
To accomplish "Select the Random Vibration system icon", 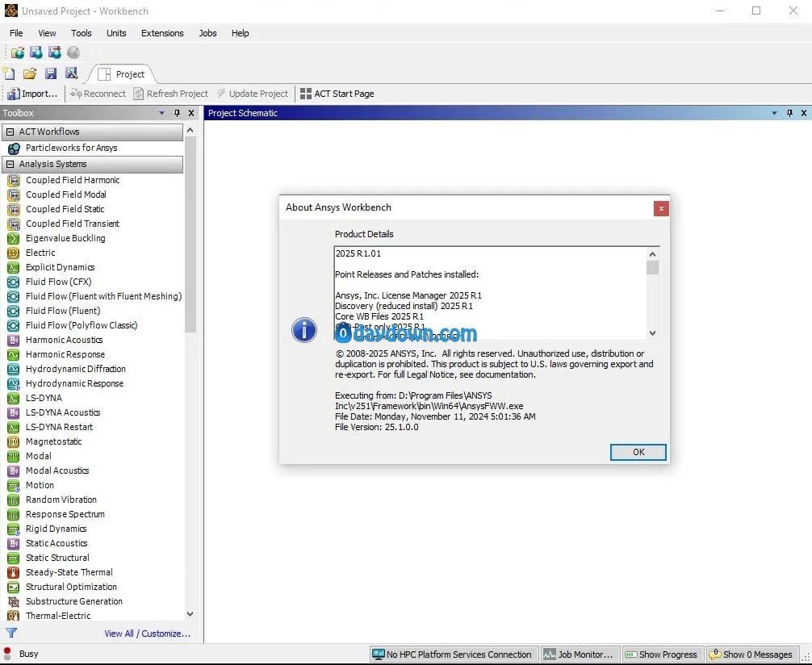I will [x=14, y=500].
